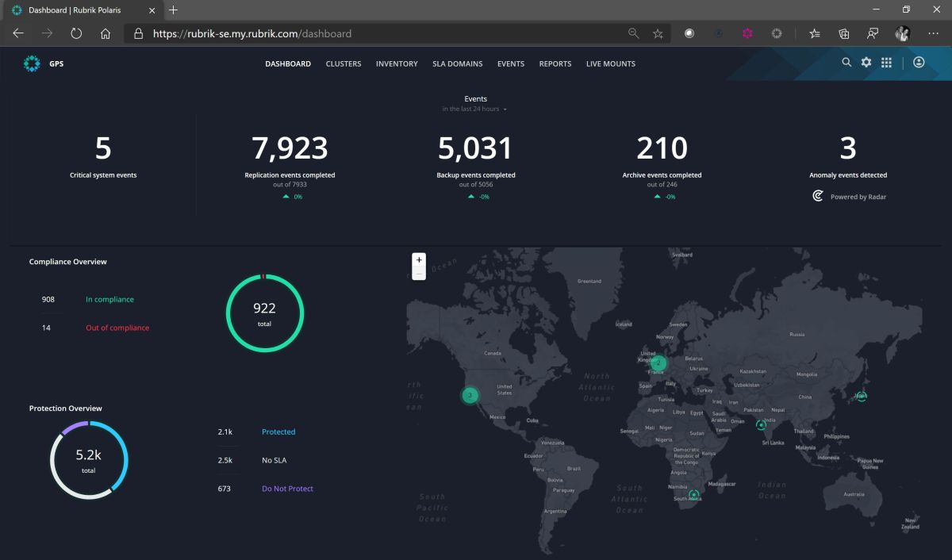Open the apps grid icon
952x560 pixels.
tap(886, 62)
